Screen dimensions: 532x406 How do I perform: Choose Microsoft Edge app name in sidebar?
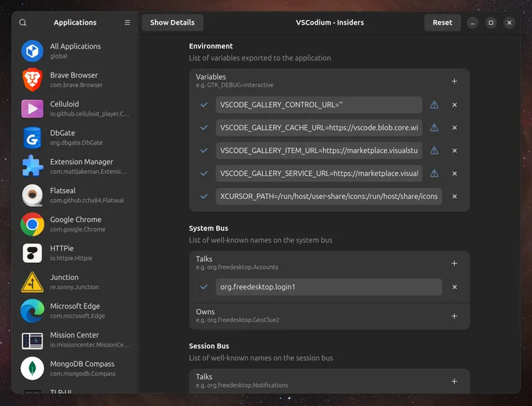[75, 306]
